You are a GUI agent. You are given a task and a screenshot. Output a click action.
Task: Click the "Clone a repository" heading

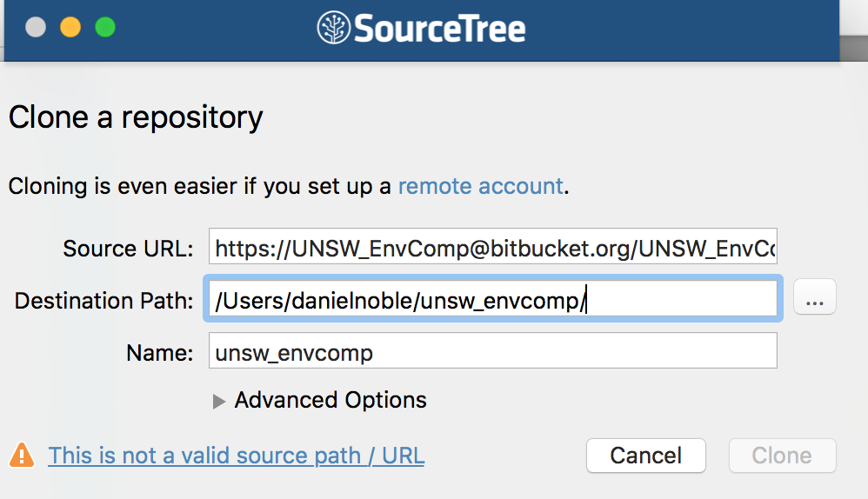pos(136,117)
